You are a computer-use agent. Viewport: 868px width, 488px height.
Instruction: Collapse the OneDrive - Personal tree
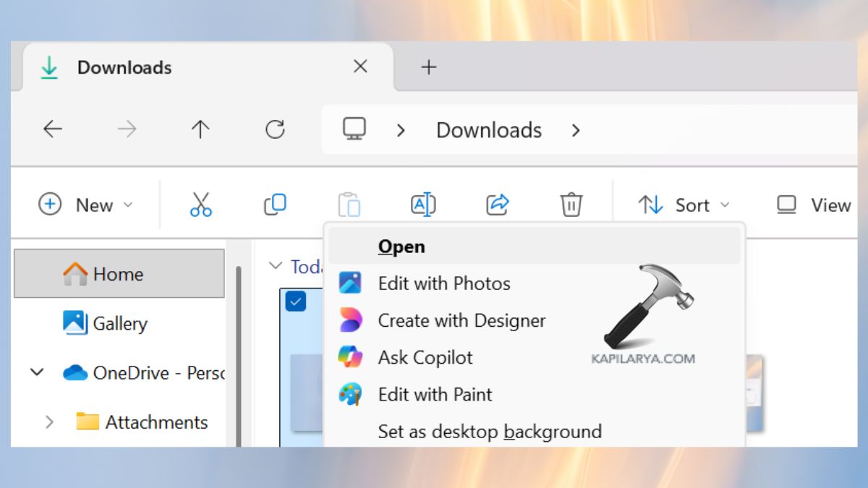point(38,372)
